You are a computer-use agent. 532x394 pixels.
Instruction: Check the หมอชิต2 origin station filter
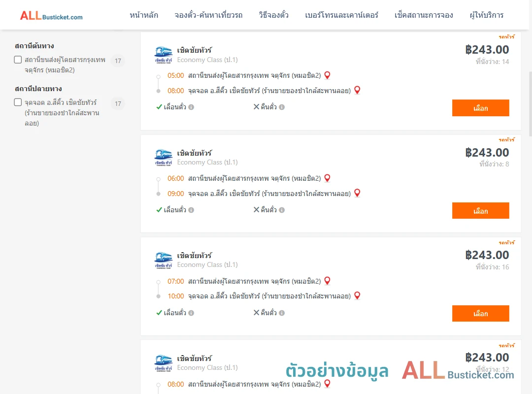[18, 60]
